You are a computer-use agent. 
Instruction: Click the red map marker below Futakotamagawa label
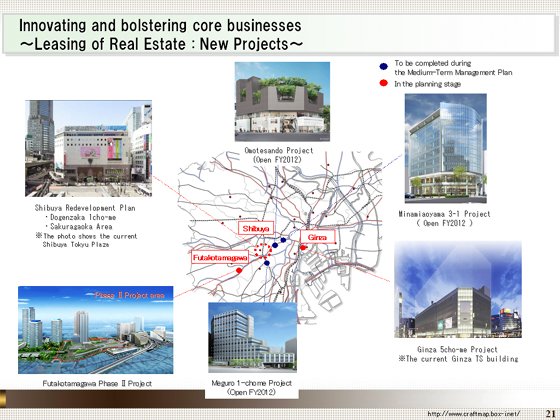[239, 270]
